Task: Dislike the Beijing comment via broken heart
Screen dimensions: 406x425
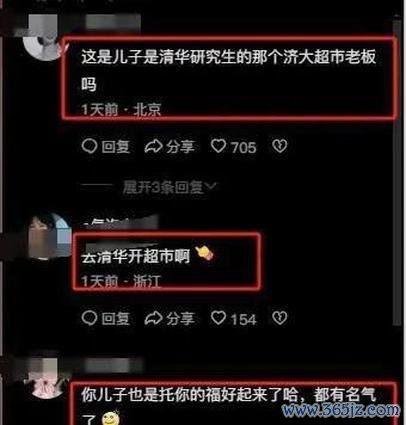Action: tap(279, 146)
